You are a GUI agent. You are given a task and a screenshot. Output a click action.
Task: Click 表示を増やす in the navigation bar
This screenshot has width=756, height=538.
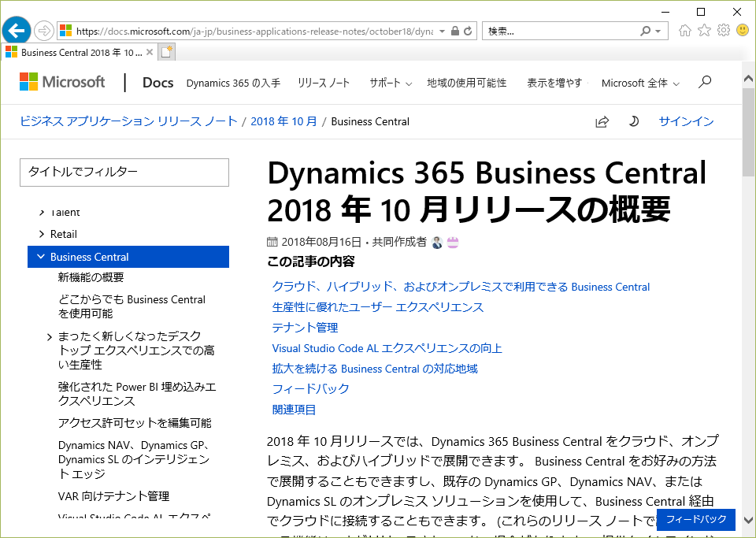click(554, 83)
